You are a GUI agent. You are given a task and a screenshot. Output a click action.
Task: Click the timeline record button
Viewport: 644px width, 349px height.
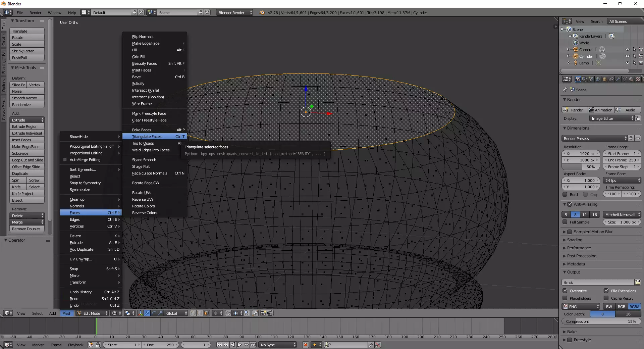coord(305,345)
